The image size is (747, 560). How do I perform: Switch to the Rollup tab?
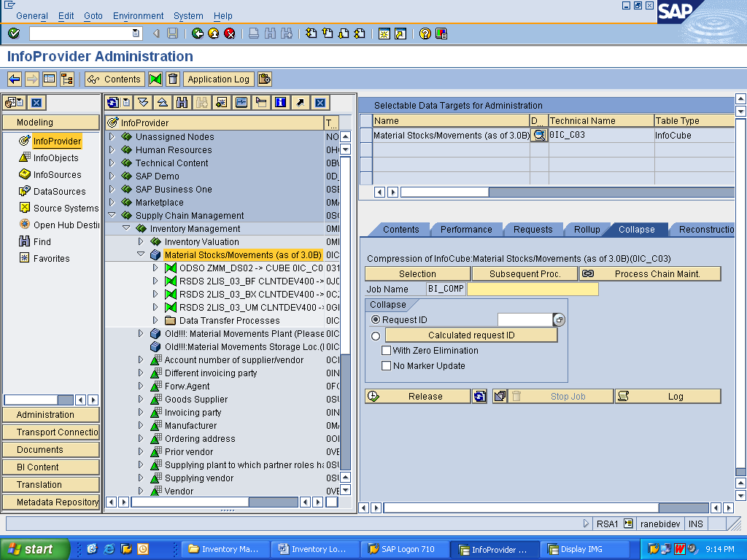point(587,230)
